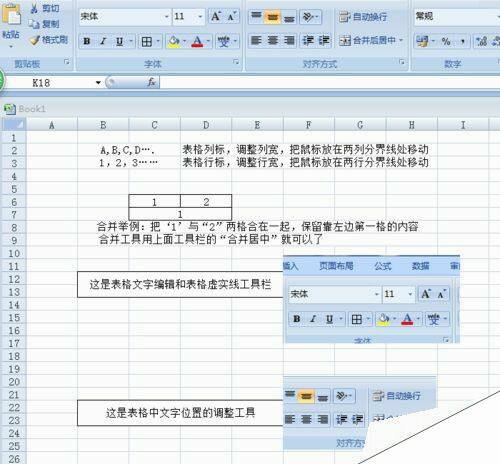
Task: Select column H by its header
Action: pos(411,125)
